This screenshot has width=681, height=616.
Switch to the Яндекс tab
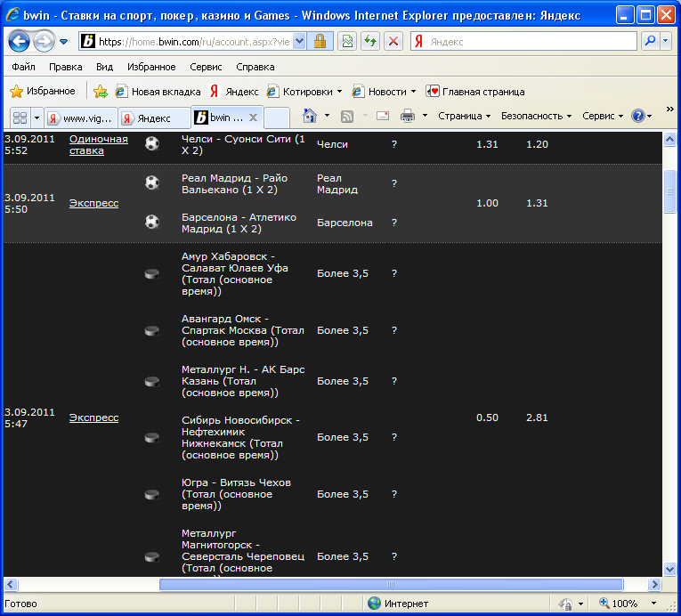(154, 118)
